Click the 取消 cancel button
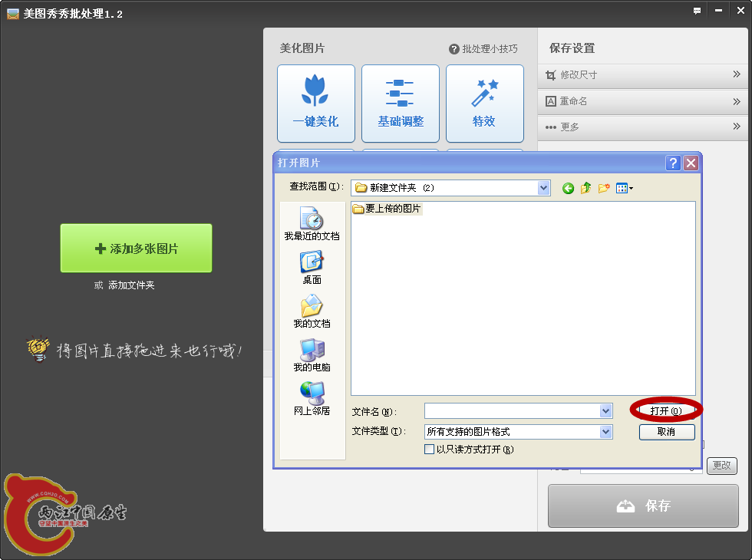Screen dimensions: 752x560 pos(667,432)
